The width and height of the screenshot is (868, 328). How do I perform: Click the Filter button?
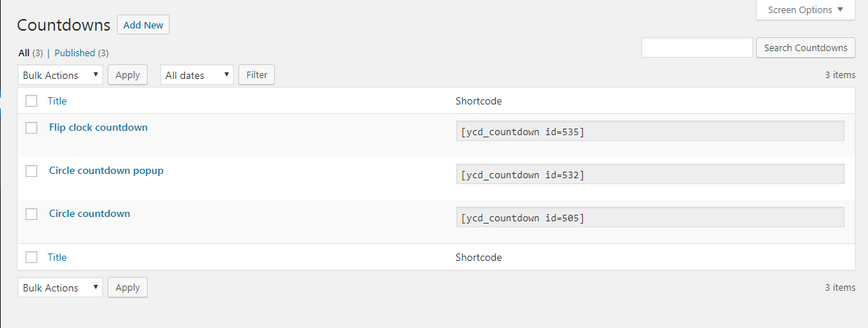click(257, 75)
